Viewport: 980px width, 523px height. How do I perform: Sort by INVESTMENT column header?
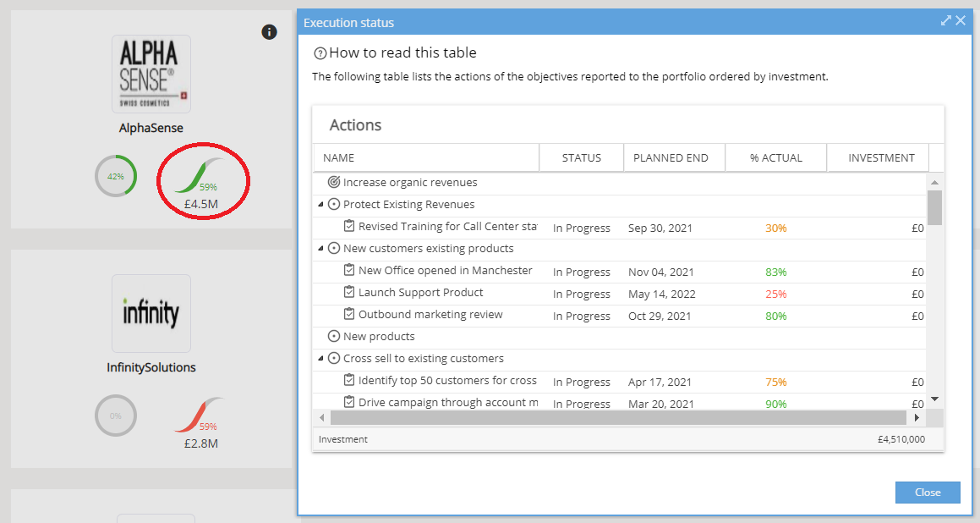(x=878, y=157)
